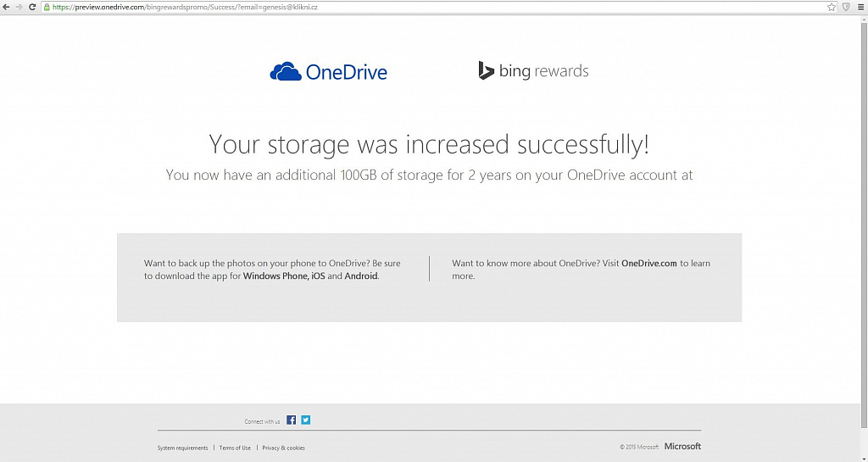868x462 pixels.
Task: Click the green padlock security icon
Action: [47, 7]
